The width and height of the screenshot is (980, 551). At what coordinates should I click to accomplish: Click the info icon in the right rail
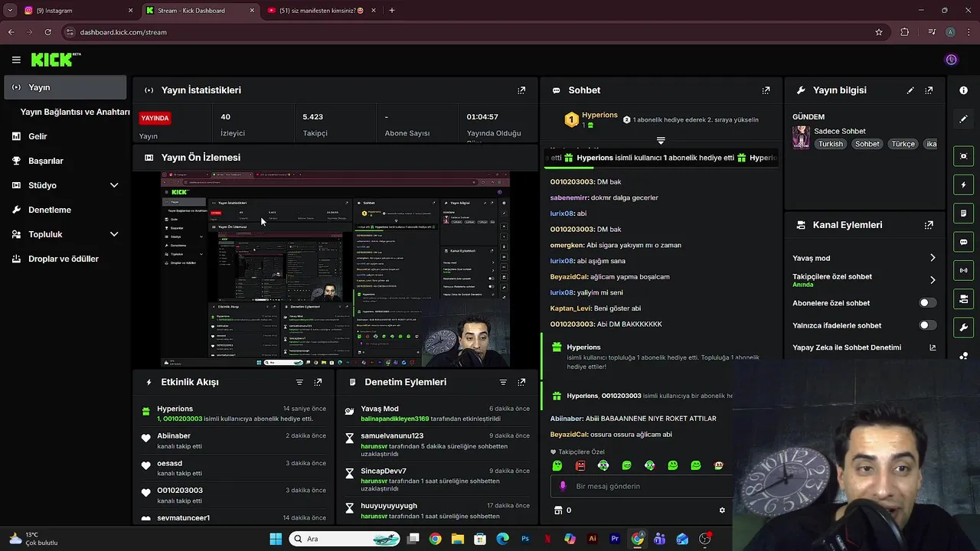pyautogui.click(x=963, y=90)
